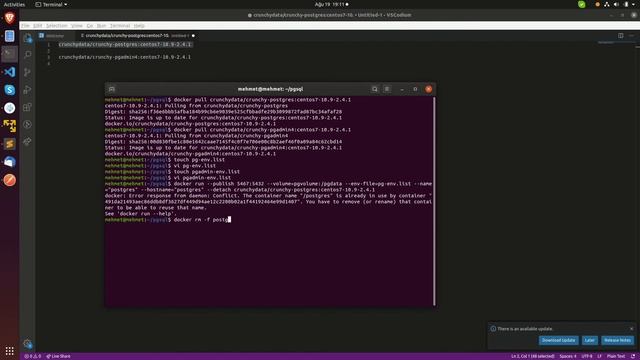Click the green checkmark tray indicator

pos(582,4)
